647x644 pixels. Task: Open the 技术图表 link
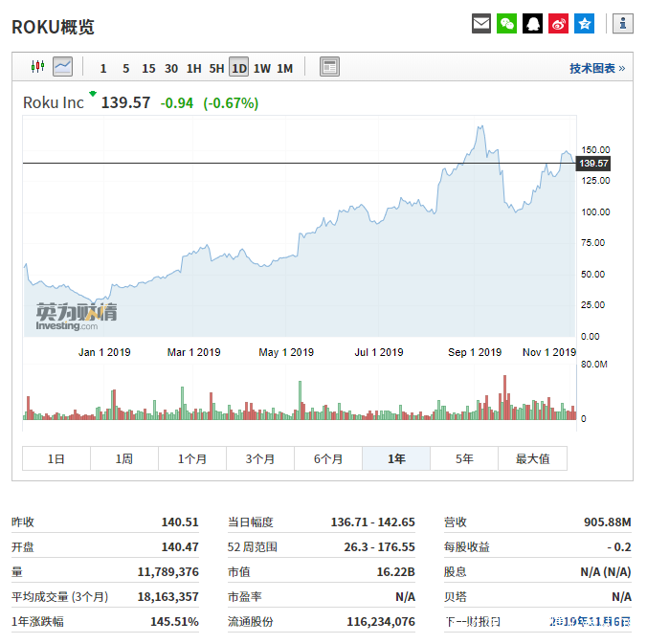coord(597,68)
